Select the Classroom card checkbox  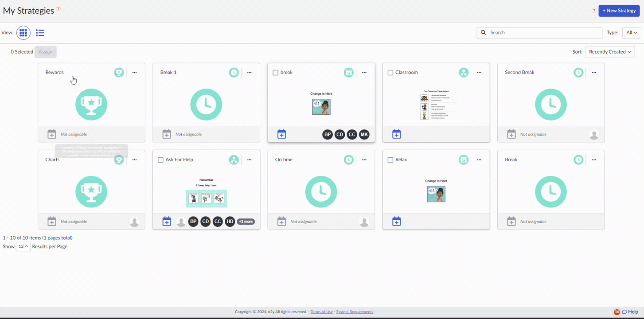tap(390, 73)
